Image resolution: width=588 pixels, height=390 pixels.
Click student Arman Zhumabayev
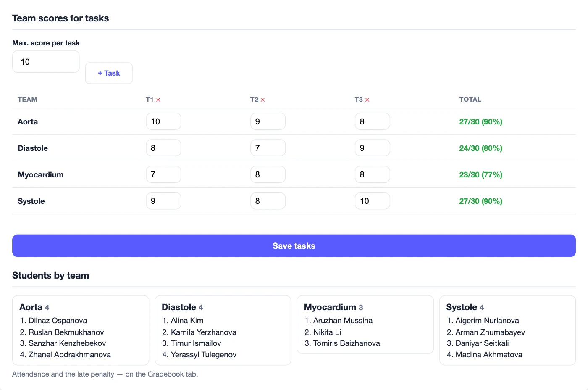[490, 332]
